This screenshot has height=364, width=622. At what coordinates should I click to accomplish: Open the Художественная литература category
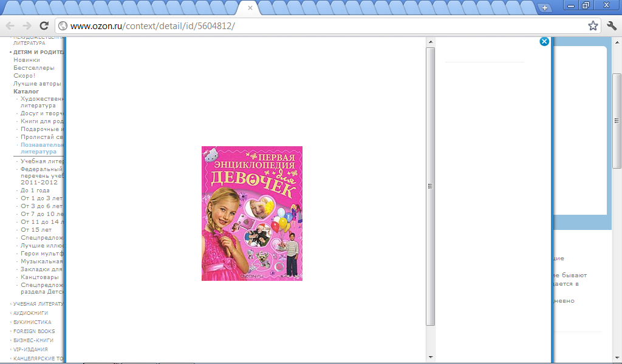coord(42,102)
